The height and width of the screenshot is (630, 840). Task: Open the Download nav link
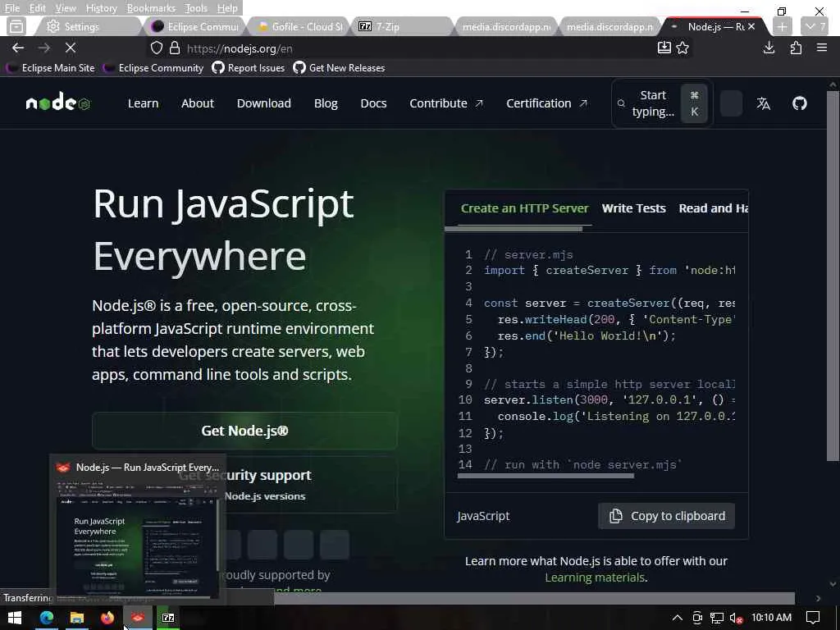264,103
